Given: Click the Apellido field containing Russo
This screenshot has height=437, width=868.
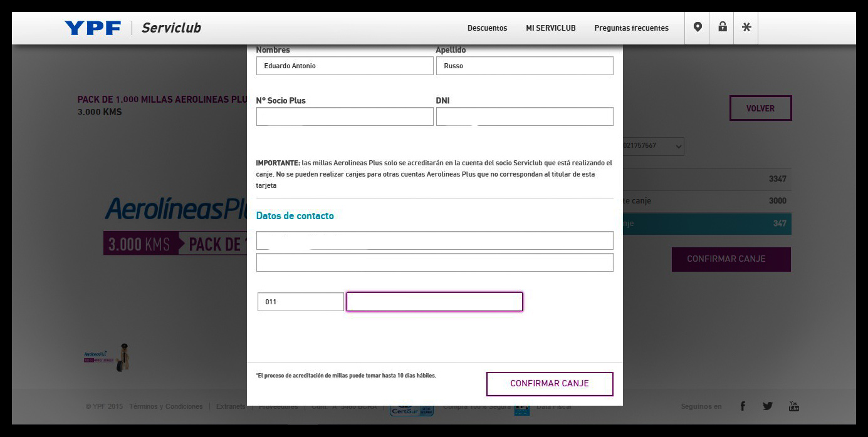Looking at the screenshot, I should click(x=524, y=66).
